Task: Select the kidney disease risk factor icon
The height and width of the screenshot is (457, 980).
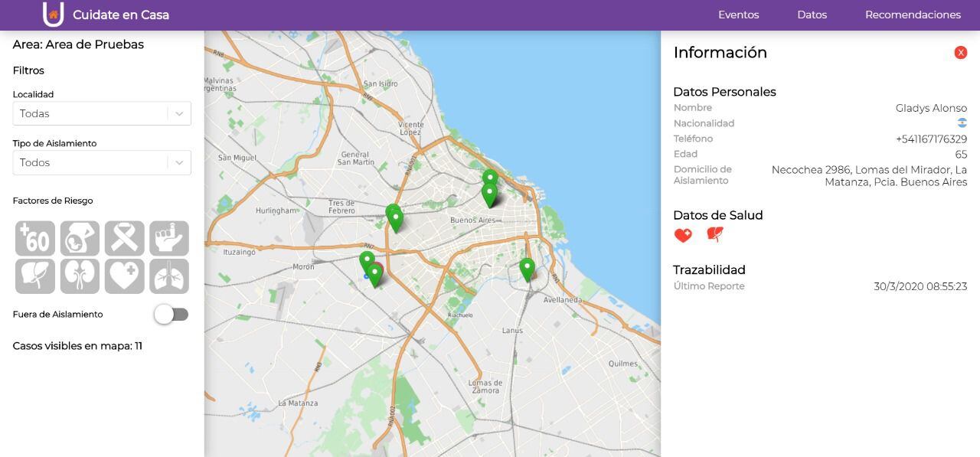Action: click(x=80, y=276)
